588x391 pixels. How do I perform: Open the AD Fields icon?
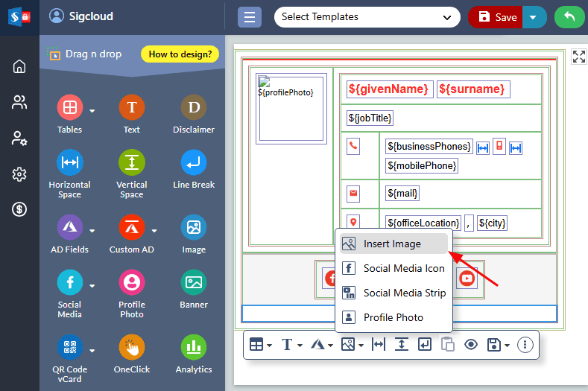pos(70,227)
